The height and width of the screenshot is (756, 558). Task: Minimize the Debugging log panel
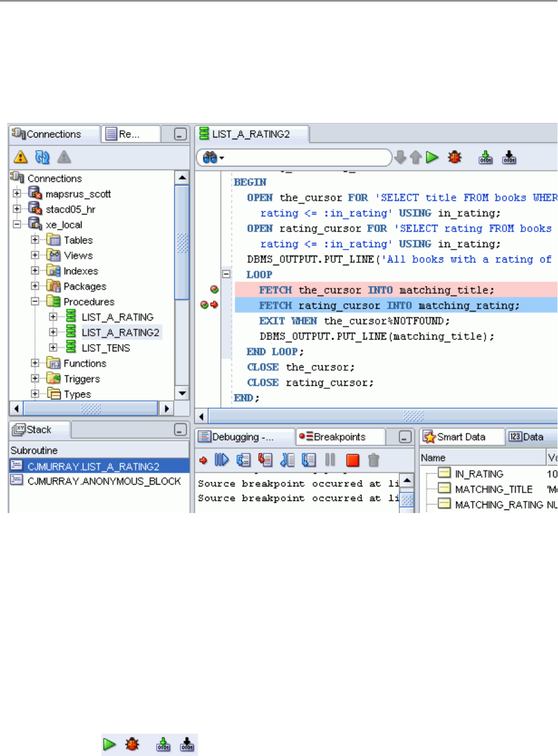(405, 436)
